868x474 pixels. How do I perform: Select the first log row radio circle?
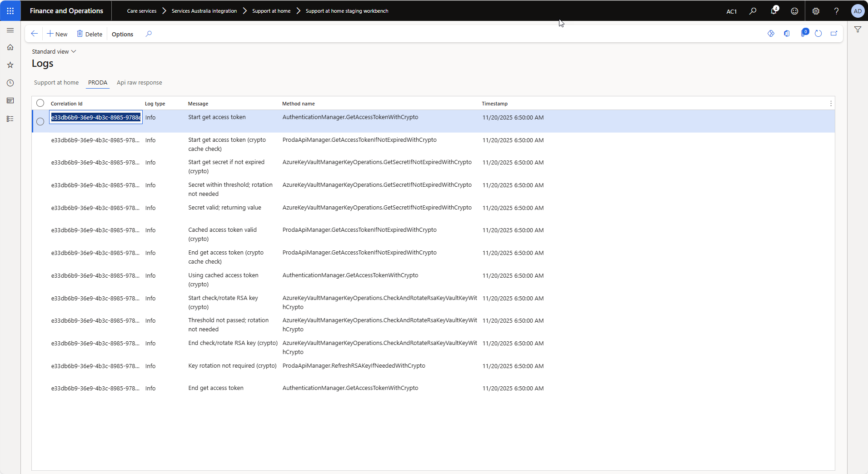click(x=40, y=121)
